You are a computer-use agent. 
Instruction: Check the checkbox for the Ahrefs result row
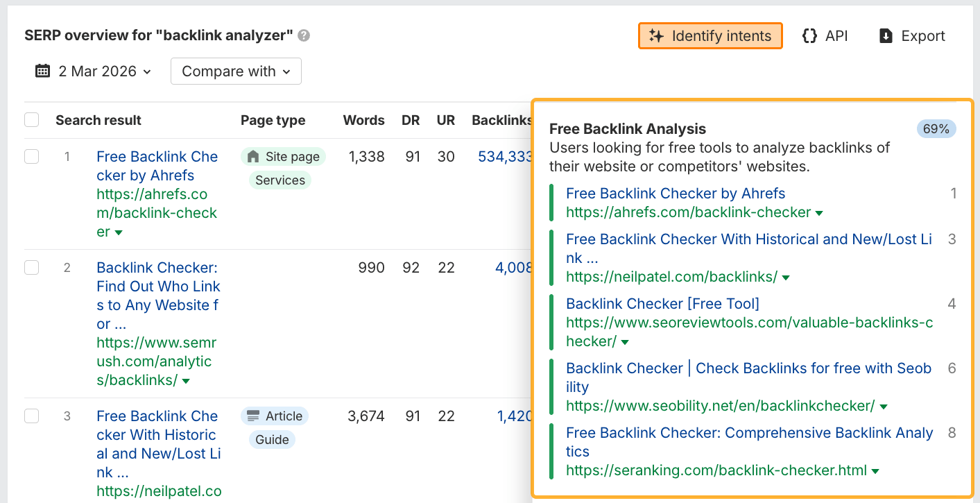31,156
